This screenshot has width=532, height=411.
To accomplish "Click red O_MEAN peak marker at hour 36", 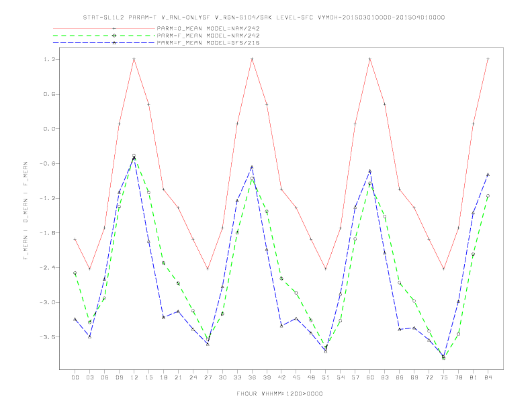I will (252, 59).
